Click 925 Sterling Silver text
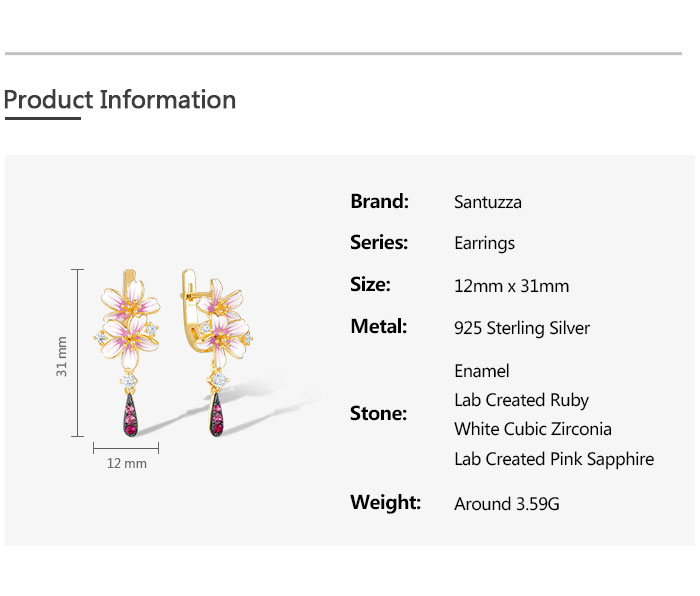This screenshot has height=596, width=700. 522,328
